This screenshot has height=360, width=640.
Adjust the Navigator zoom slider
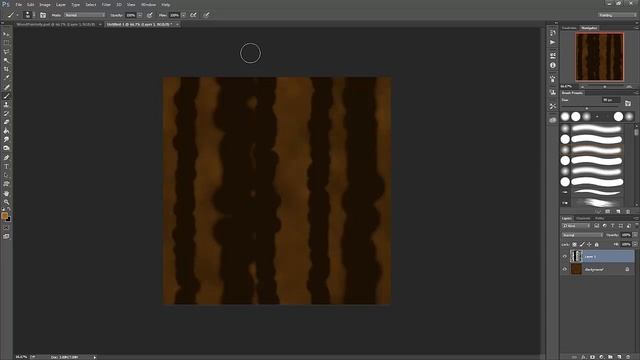click(x=605, y=87)
